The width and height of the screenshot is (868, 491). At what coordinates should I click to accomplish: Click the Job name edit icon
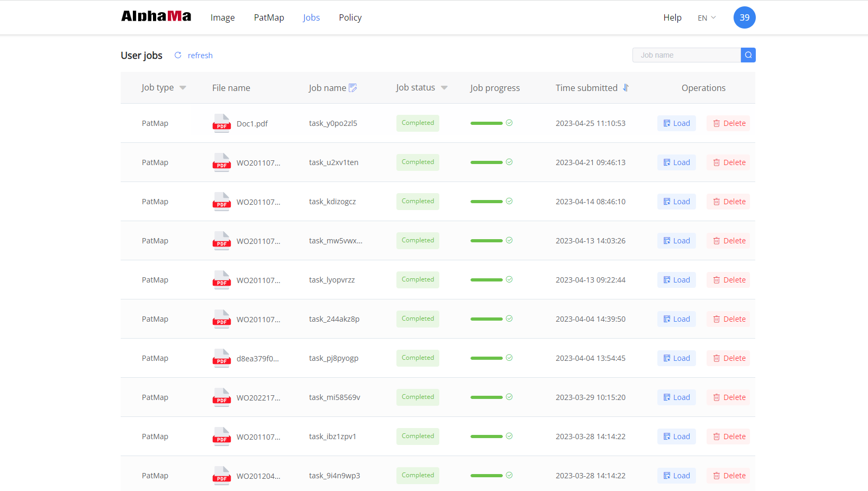point(353,88)
